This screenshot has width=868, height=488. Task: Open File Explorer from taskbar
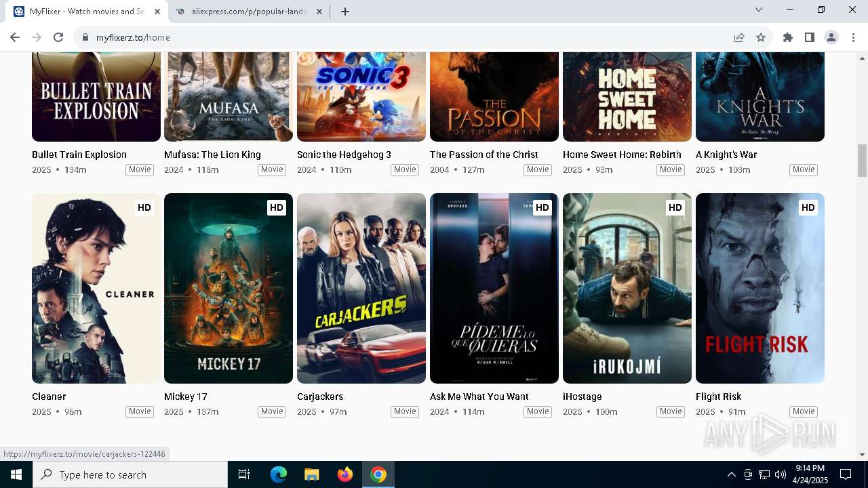(312, 474)
